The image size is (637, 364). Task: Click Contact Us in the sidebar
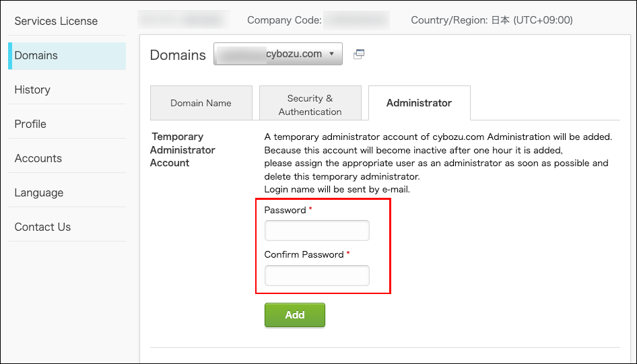tap(42, 227)
